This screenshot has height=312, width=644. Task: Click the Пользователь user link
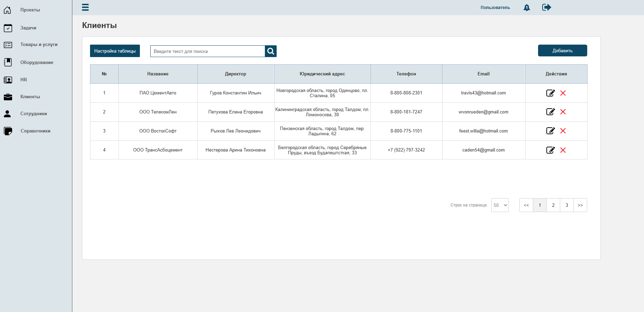(495, 8)
